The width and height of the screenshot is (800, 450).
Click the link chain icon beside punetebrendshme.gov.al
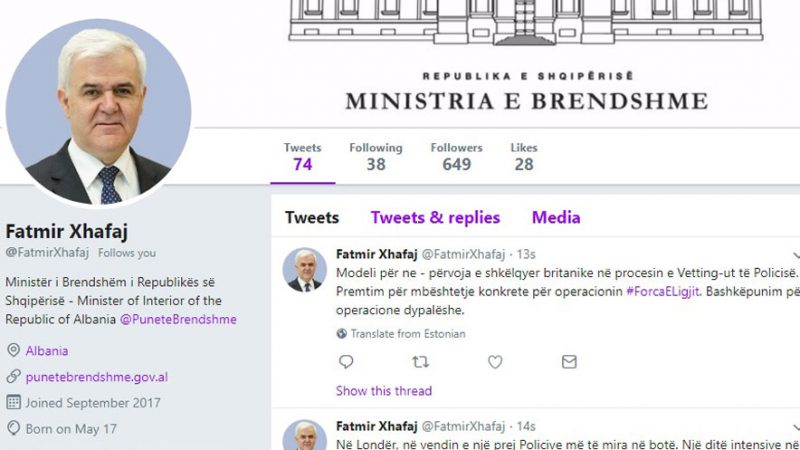point(13,377)
